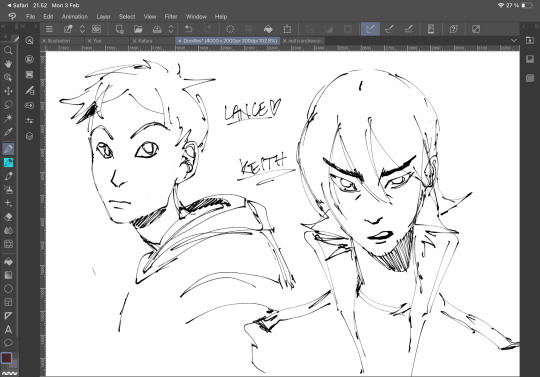Select the Hand move-canvas tool
The width and height of the screenshot is (540, 377).
tap(8, 64)
